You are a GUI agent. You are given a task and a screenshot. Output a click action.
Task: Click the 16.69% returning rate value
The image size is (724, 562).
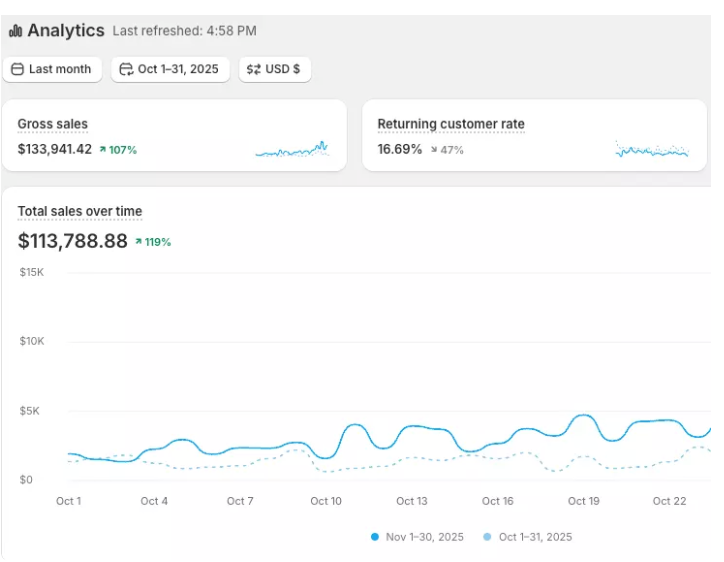[400, 149]
